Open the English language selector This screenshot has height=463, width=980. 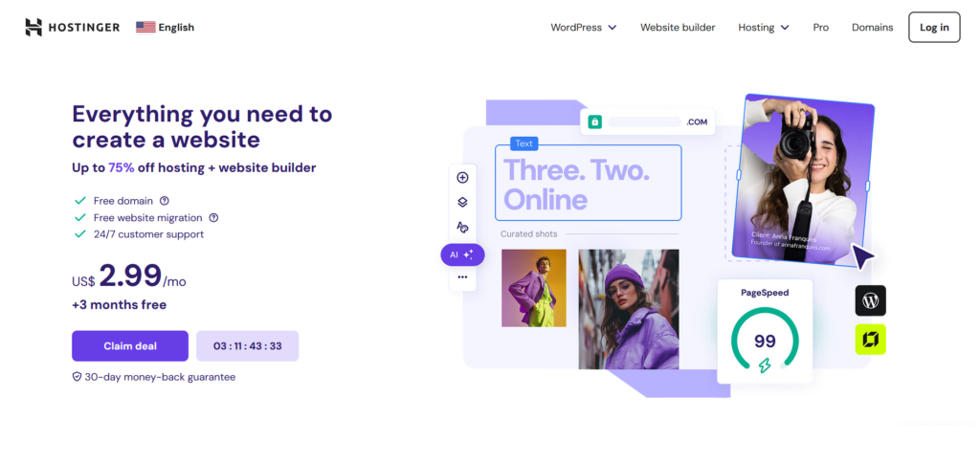tap(165, 28)
